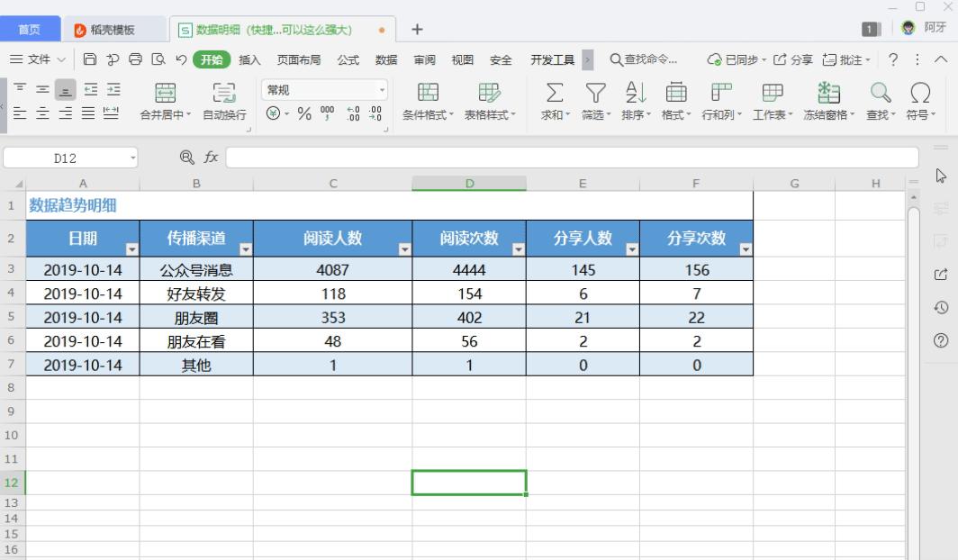Viewport: 958px width, 560px height.
Task: Toggle center horizontal alignment
Action: click(x=41, y=112)
